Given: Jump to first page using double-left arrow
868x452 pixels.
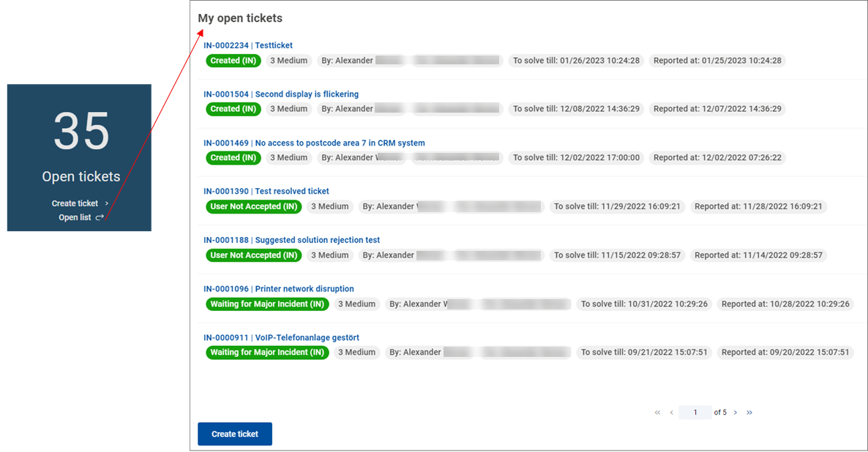Looking at the screenshot, I should 657,412.
